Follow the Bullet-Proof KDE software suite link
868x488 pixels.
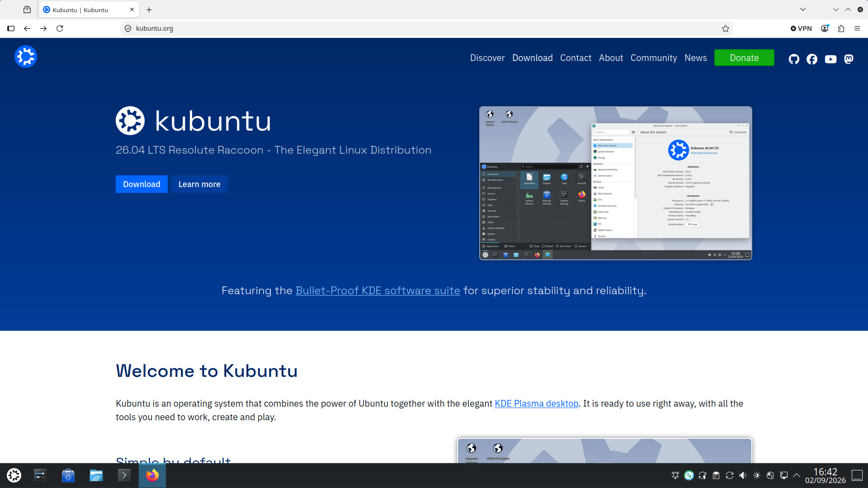pos(378,291)
